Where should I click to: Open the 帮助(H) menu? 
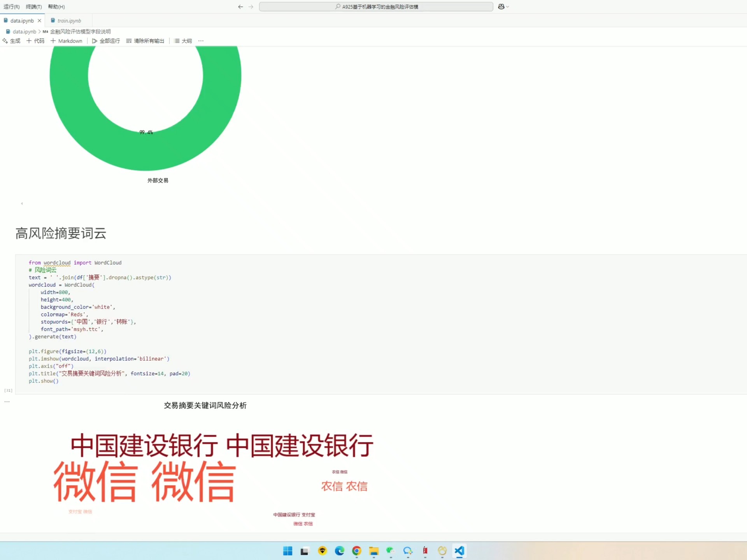pyautogui.click(x=56, y=7)
